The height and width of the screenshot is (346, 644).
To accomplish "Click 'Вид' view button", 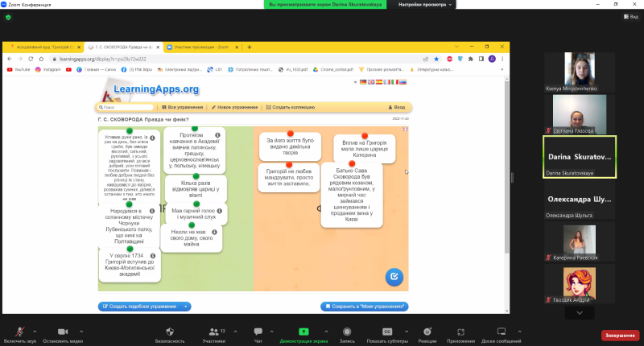I will click(x=631, y=17).
